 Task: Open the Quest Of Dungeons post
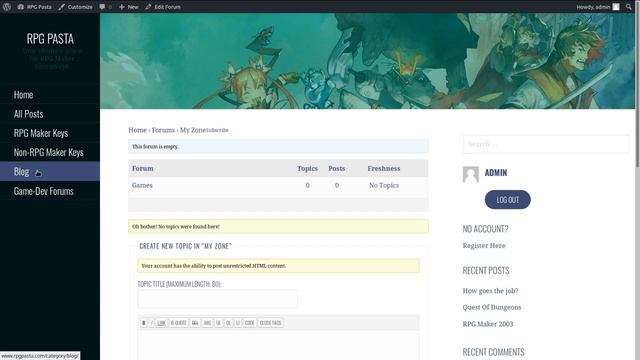tap(492, 307)
